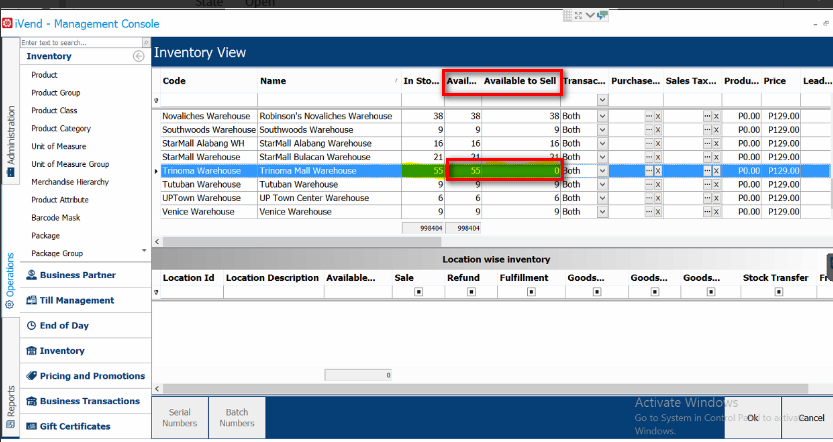Viewport: 833px width, 442px height.
Task: Click the End of Day clock icon
Action: [x=32, y=326]
